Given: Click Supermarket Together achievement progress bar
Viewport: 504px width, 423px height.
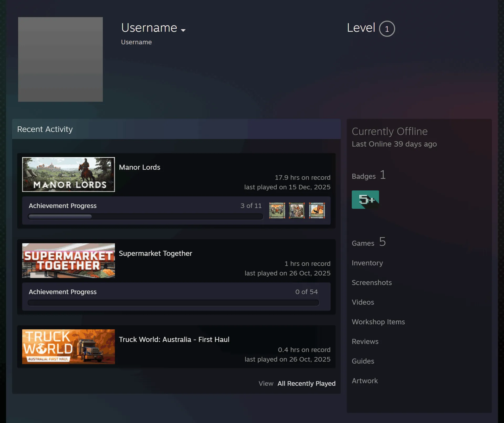Looking at the screenshot, I should [173, 303].
